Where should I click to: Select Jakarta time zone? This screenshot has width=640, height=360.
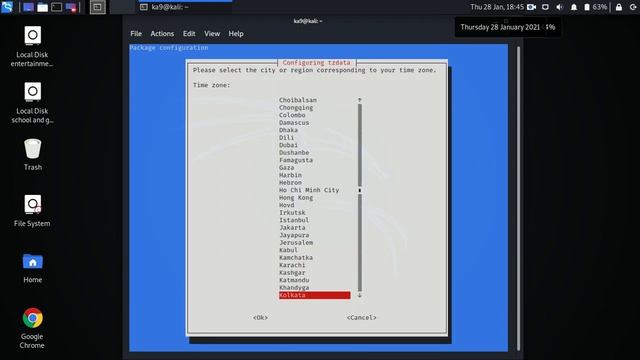tap(292, 227)
